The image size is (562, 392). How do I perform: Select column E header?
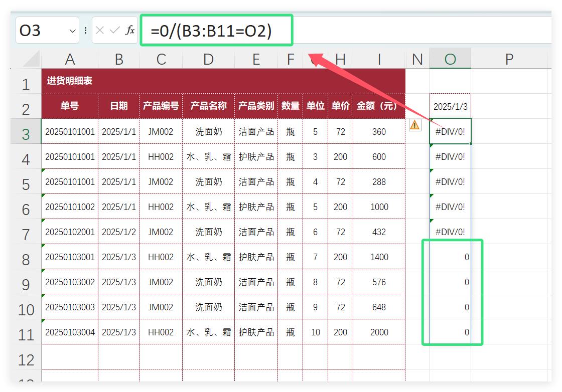pos(256,59)
